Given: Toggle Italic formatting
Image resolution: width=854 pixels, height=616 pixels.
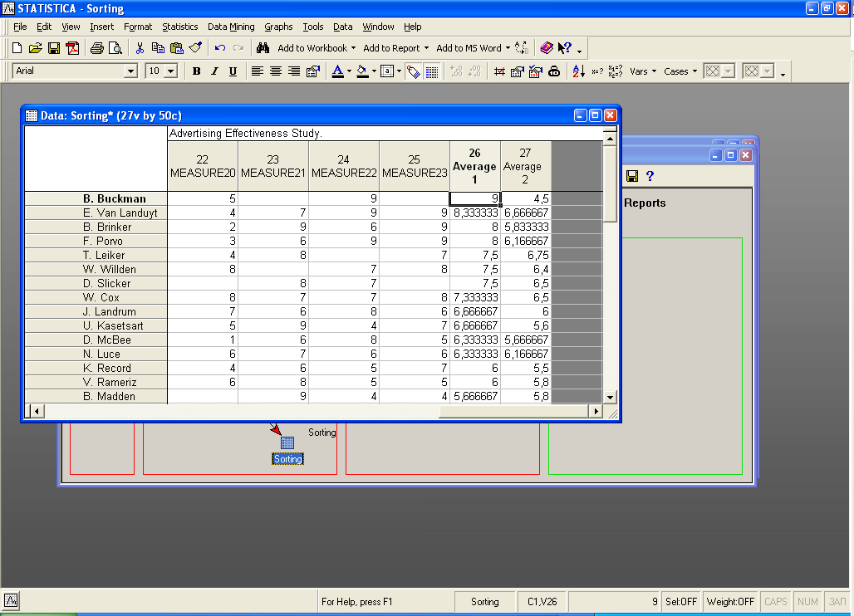Looking at the screenshot, I should pyautogui.click(x=214, y=71).
